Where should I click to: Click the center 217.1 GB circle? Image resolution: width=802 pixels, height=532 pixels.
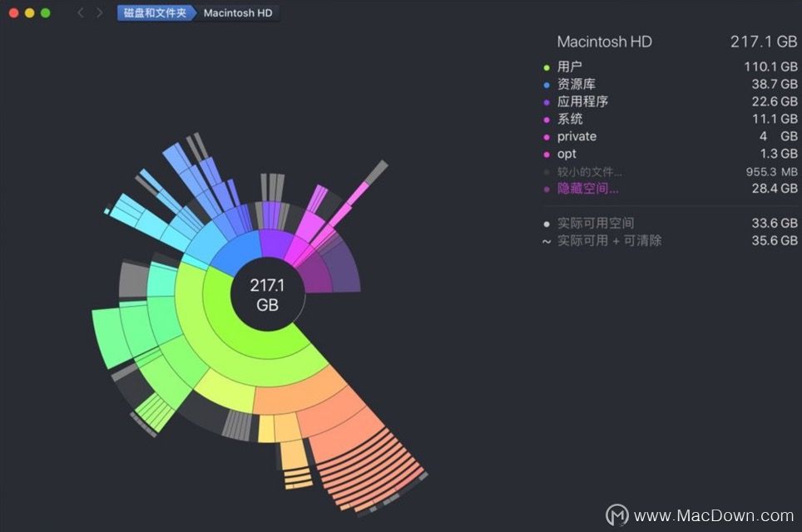coord(268,294)
